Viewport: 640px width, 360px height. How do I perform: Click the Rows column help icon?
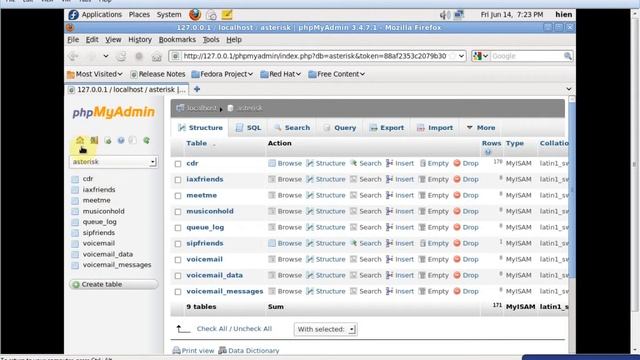click(x=488, y=152)
